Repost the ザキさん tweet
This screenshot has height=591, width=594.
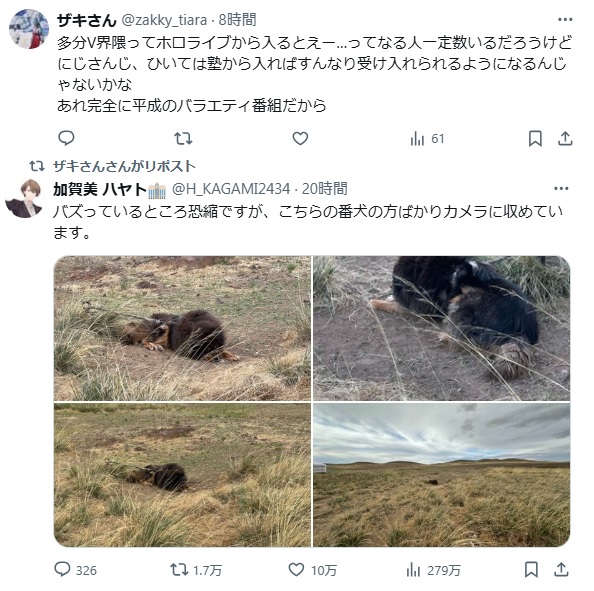pos(183,138)
